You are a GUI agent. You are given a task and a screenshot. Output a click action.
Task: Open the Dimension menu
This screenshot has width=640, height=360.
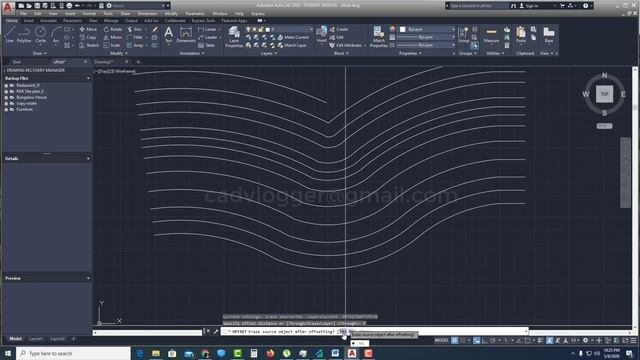(147, 13)
